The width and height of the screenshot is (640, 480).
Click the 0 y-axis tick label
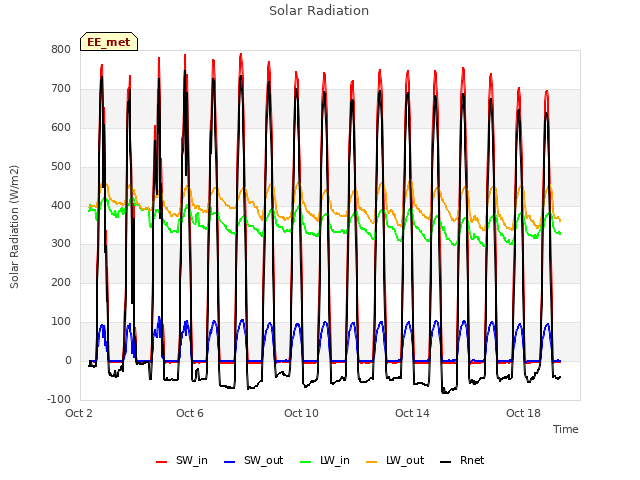(x=68, y=360)
